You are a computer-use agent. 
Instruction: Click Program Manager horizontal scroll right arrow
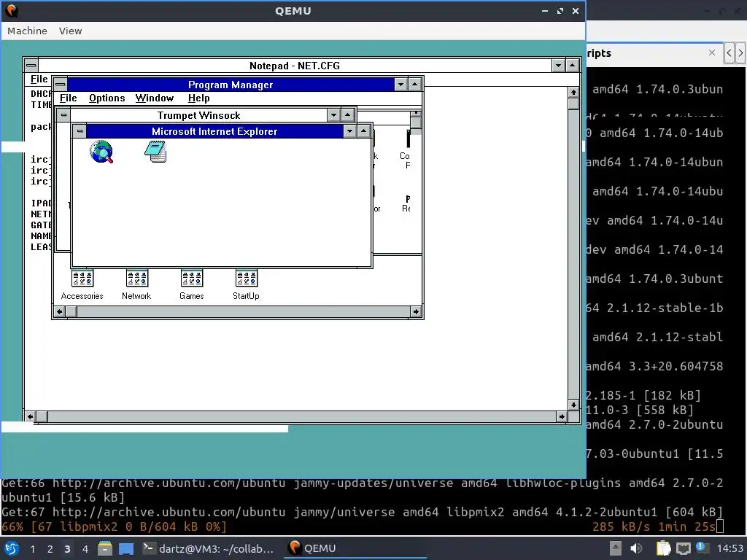click(x=416, y=311)
